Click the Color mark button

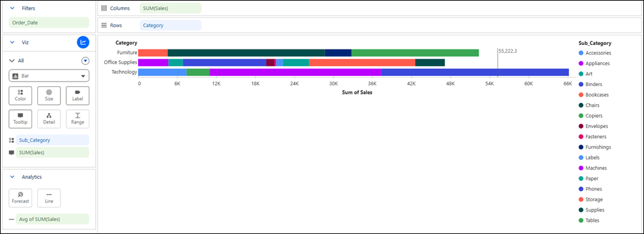(20, 95)
